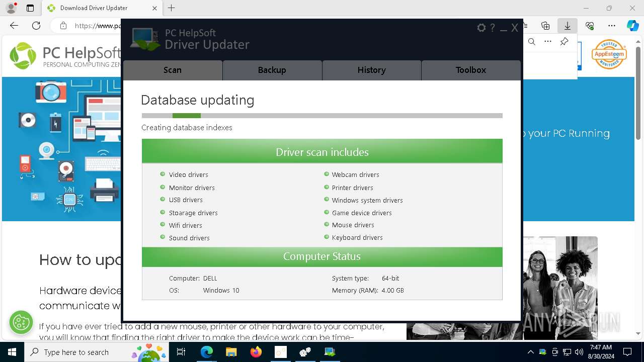This screenshot has height=362, width=644.
Task: Open Edge tab actions menu
Action: 30,8
